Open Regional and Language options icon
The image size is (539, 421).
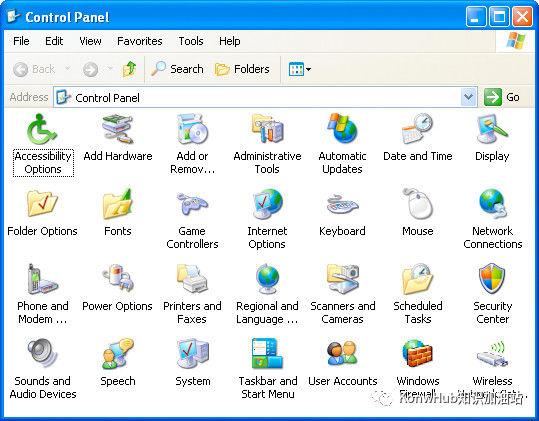pyautogui.click(x=267, y=279)
